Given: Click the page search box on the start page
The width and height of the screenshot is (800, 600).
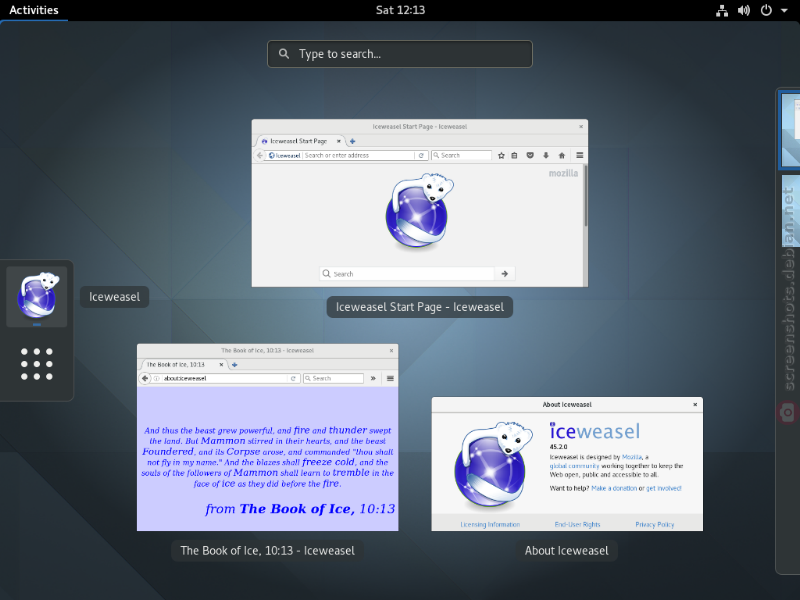Looking at the screenshot, I should 407,274.
